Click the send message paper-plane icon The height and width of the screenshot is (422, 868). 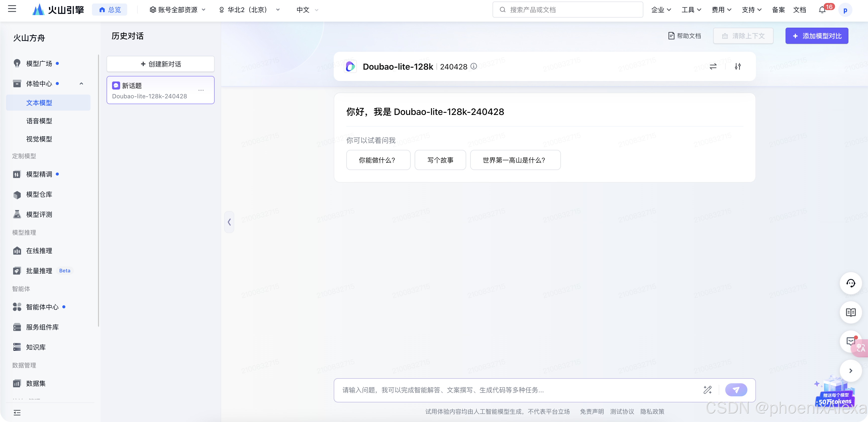[x=736, y=390]
